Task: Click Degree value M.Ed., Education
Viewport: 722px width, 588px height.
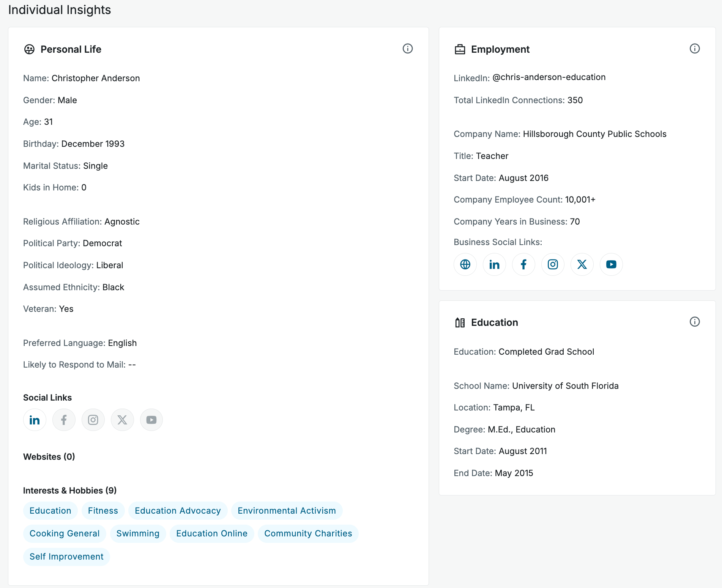Action: (522, 429)
